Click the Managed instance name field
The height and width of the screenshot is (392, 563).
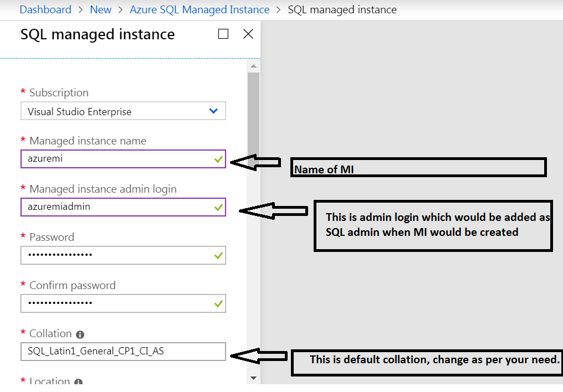tap(123, 159)
